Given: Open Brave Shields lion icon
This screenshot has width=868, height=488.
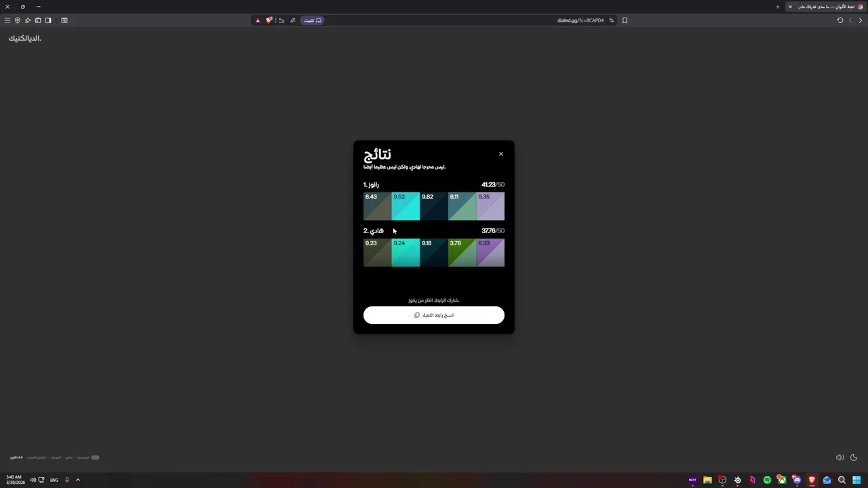Looking at the screenshot, I should 269,20.
